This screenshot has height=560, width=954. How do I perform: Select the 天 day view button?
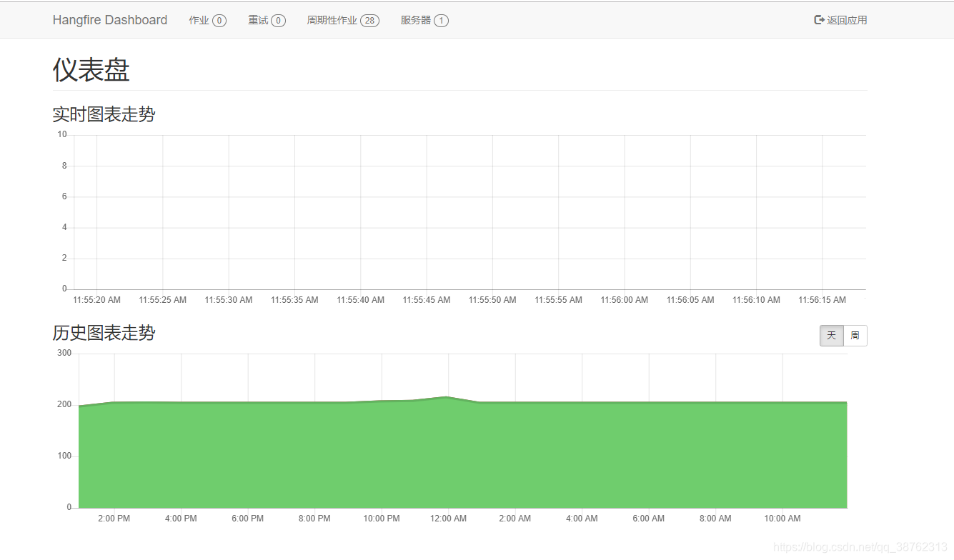point(832,336)
